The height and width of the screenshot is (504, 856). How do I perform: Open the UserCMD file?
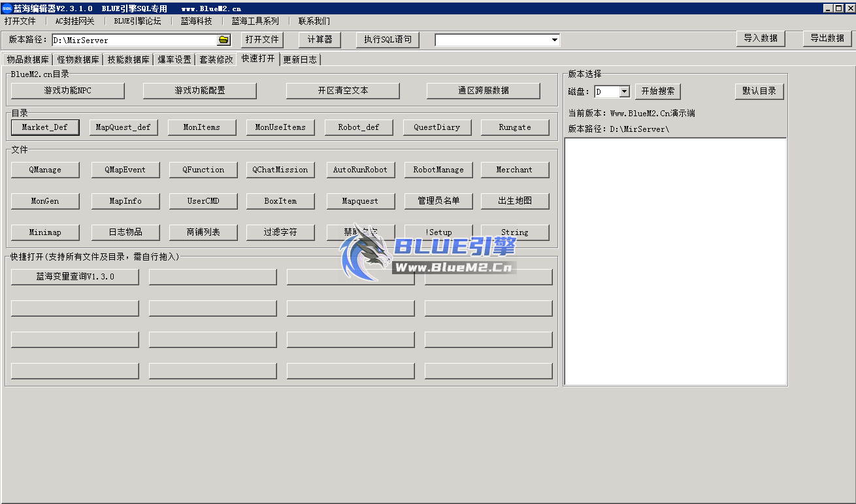[x=203, y=201]
